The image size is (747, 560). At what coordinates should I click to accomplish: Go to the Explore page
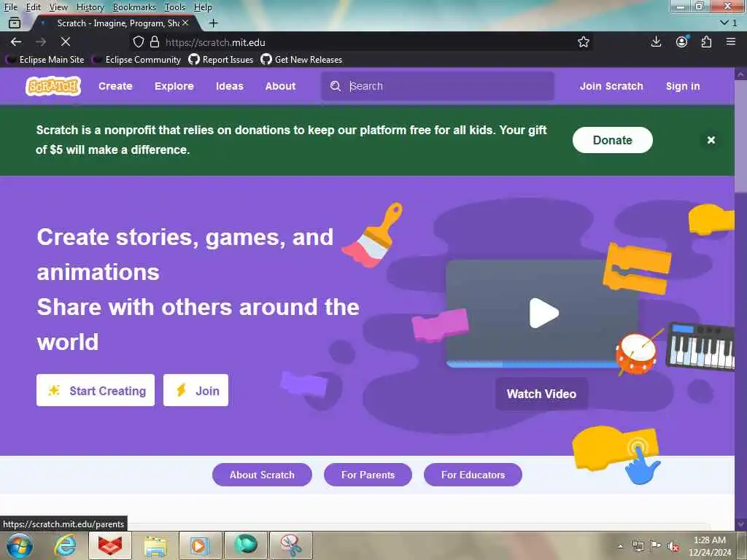[x=174, y=86]
